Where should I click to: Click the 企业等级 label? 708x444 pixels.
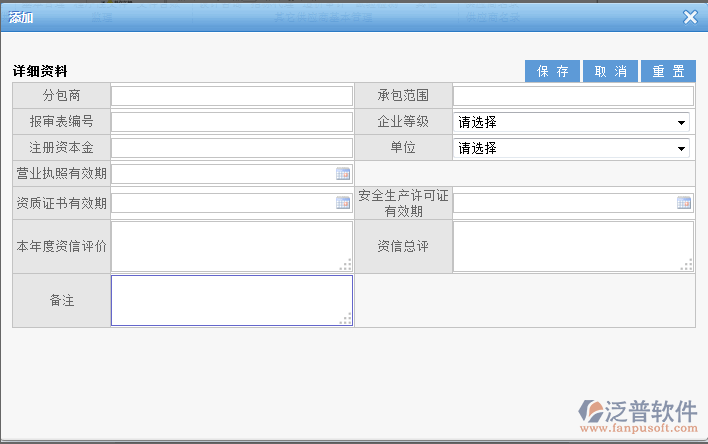click(403, 122)
